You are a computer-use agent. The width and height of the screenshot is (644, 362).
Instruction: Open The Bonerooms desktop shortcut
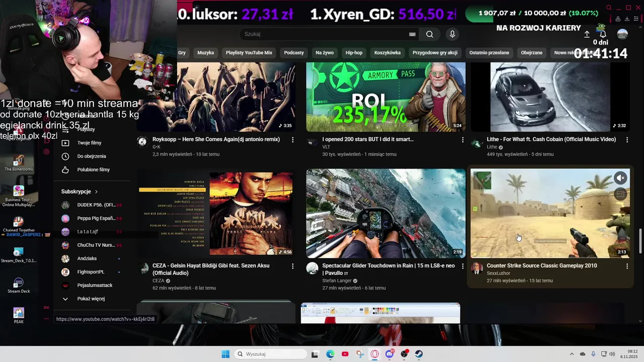tap(19, 164)
